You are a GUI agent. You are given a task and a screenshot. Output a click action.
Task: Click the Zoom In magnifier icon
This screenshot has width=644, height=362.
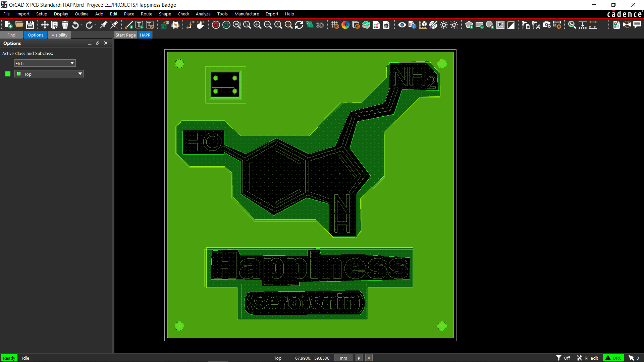coord(258,25)
